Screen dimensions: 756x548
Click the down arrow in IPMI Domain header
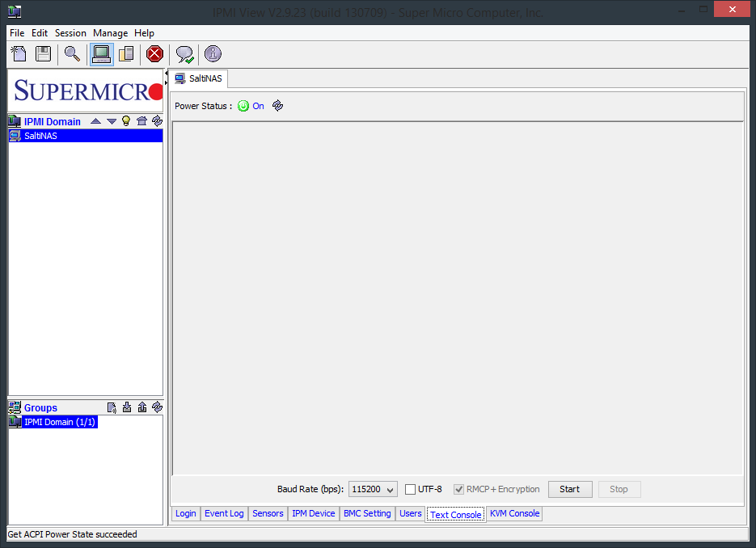point(112,121)
